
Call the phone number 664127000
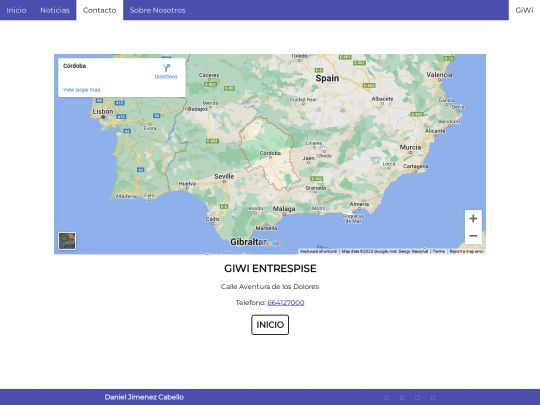click(x=286, y=302)
